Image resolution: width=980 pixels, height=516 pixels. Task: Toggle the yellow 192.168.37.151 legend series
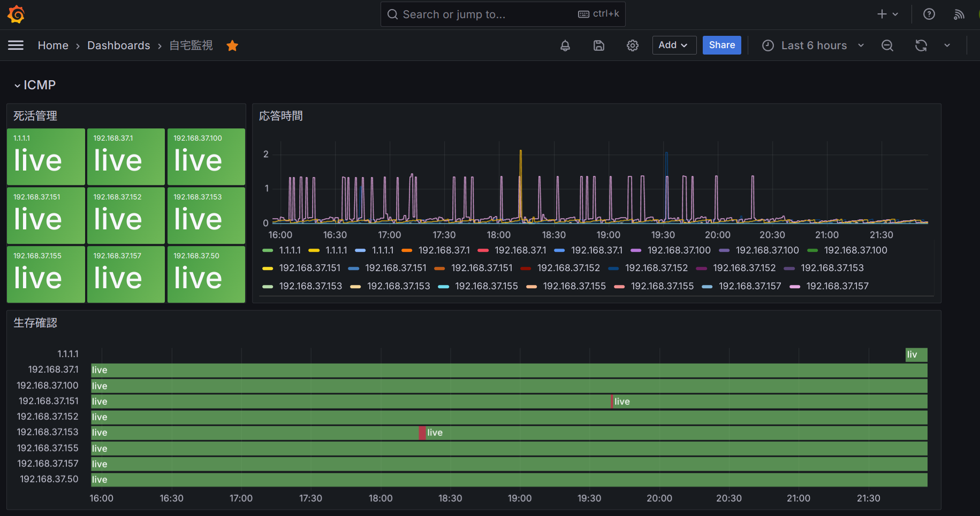310,268
